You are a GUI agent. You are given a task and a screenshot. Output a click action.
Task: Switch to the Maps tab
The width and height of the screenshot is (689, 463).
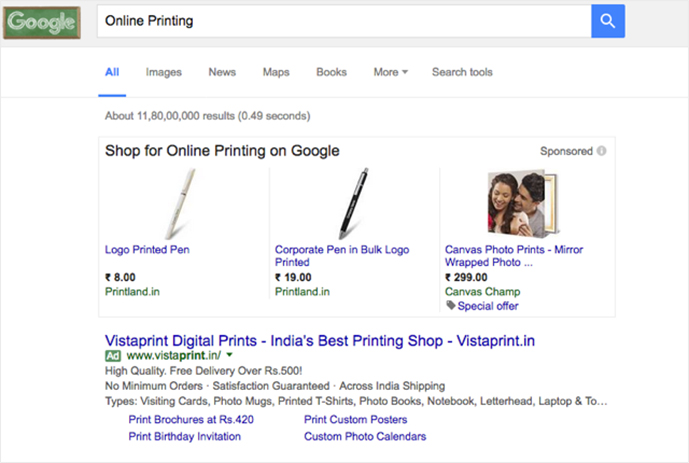pyautogui.click(x=276, y=72)
